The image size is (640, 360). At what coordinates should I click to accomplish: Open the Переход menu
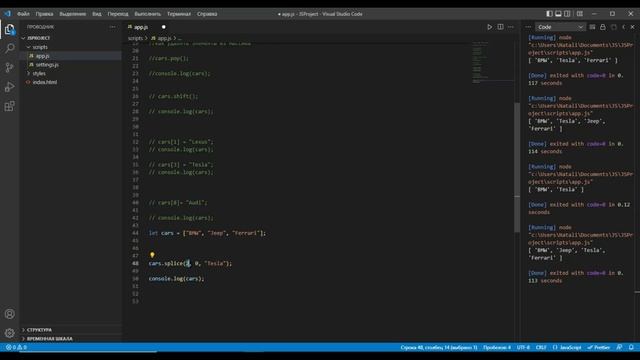[x=118, y=14]
